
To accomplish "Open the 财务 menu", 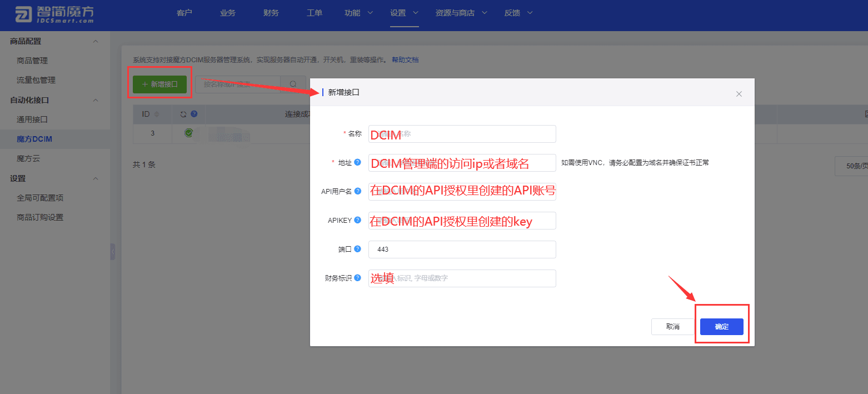I will [271, 13].
